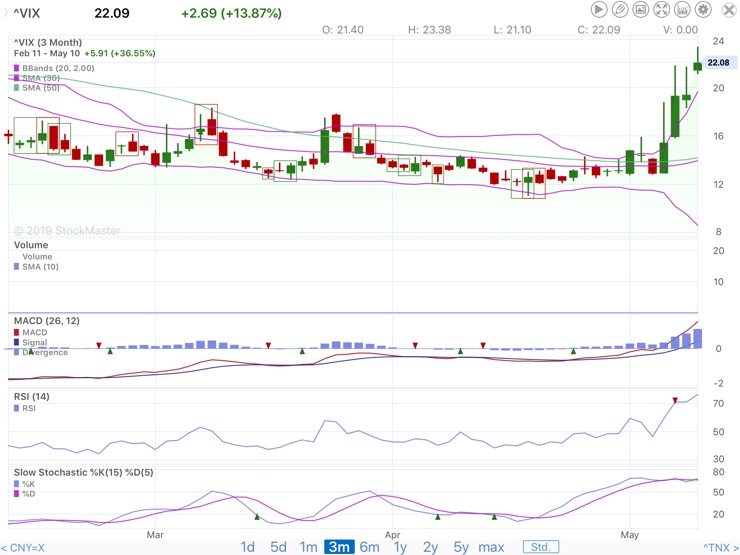
Task: Show the max time range
Action: coord(491,547)
